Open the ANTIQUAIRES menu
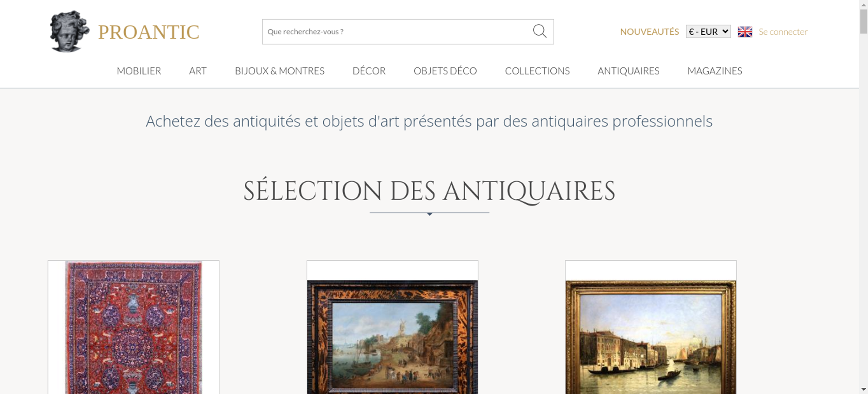This screenshot has height=394, width=868. pos(628,71)
